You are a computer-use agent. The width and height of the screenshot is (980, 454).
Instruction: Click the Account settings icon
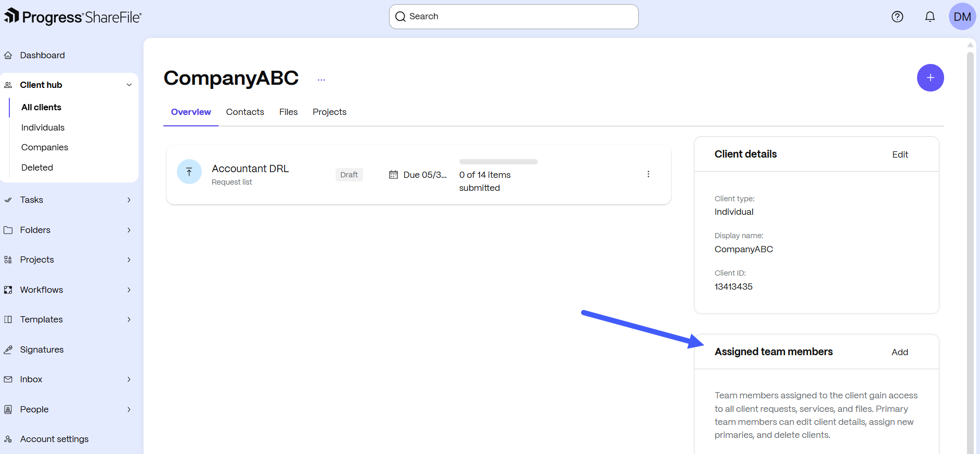pyautogui.click(x=8, y=439)
